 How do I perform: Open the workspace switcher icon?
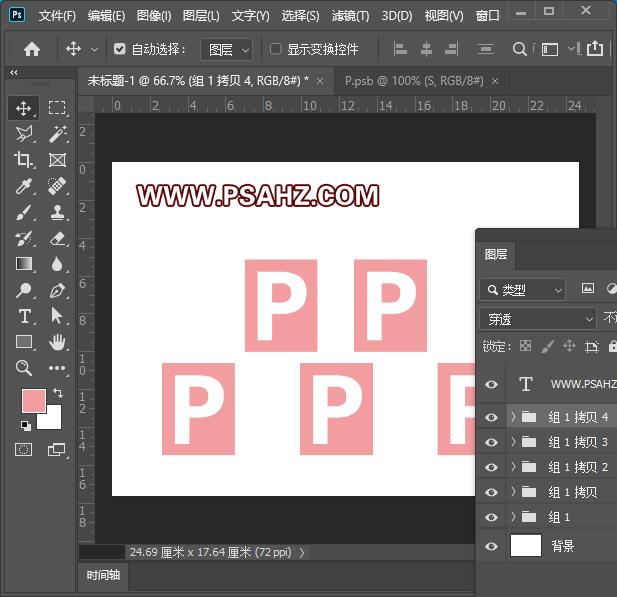(x=550, y=50)
